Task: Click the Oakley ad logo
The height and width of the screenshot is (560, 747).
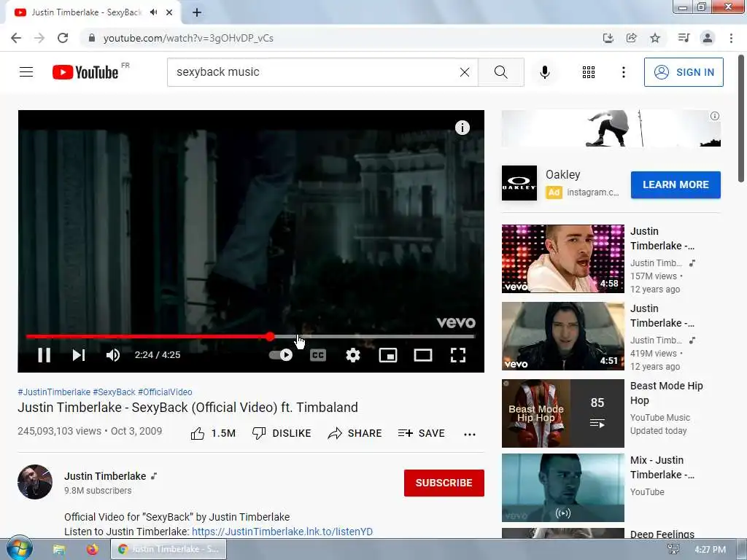Action: [519, 183]
